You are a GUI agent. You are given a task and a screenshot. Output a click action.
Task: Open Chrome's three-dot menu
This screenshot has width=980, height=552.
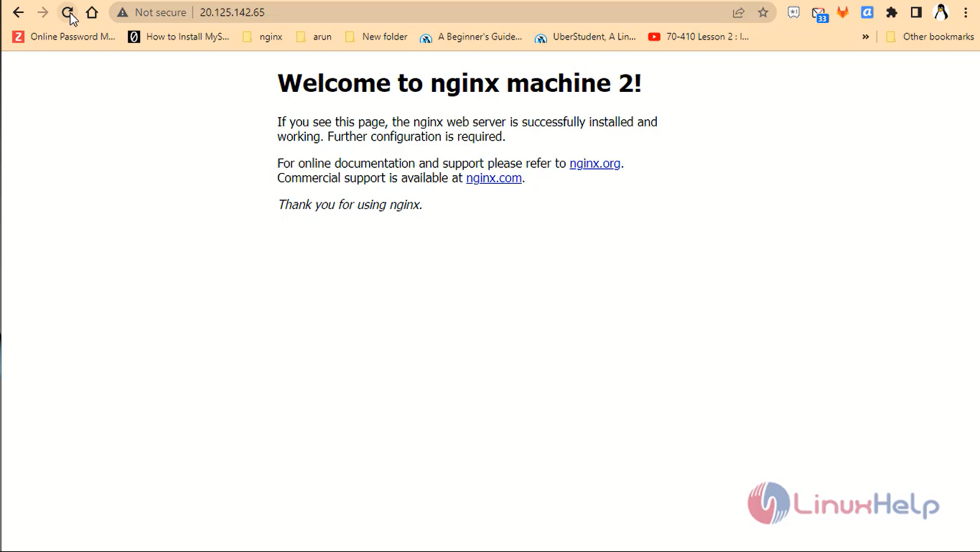pos(966,12)
